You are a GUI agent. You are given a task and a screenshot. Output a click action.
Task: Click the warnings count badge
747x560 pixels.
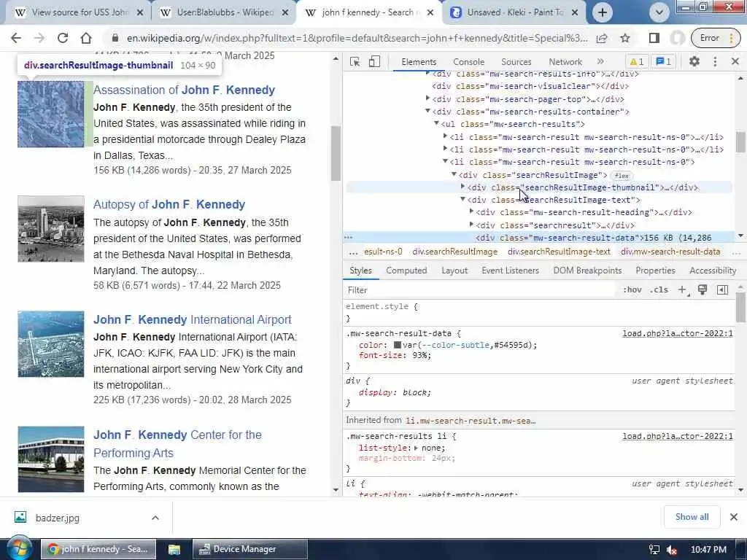point(636,61)
